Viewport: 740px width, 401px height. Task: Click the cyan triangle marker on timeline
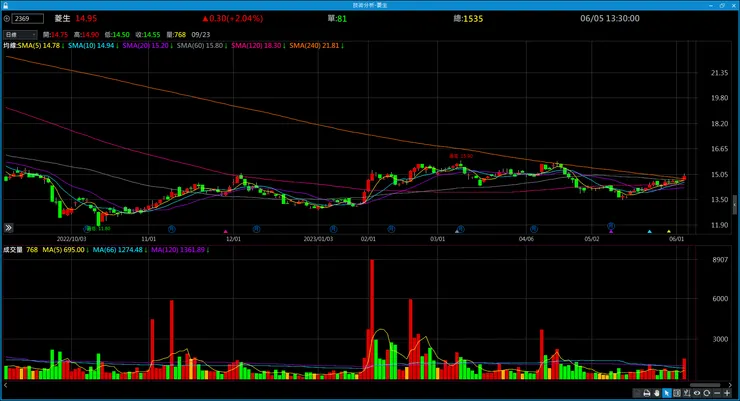click(x=649, y=231)
